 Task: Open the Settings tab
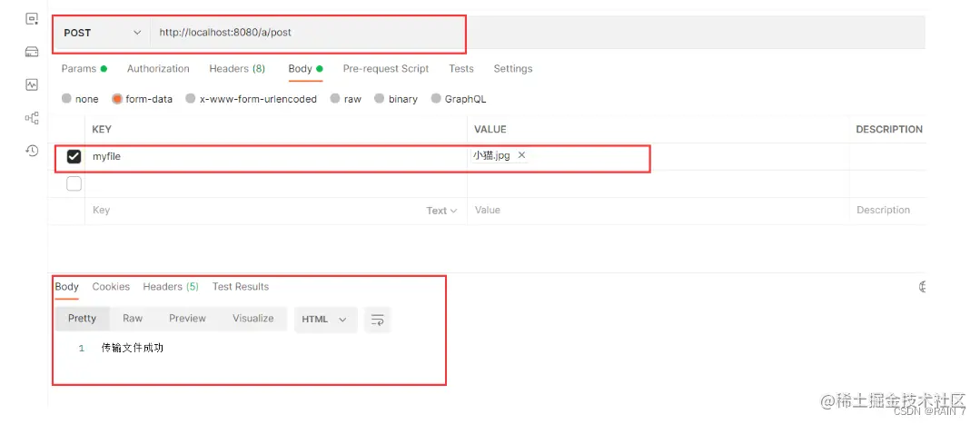[x=513, y=69]
